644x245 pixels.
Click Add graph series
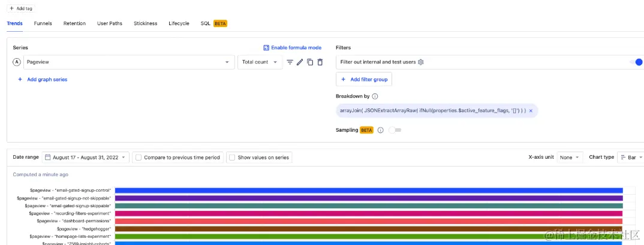click(x=43, y=80)
